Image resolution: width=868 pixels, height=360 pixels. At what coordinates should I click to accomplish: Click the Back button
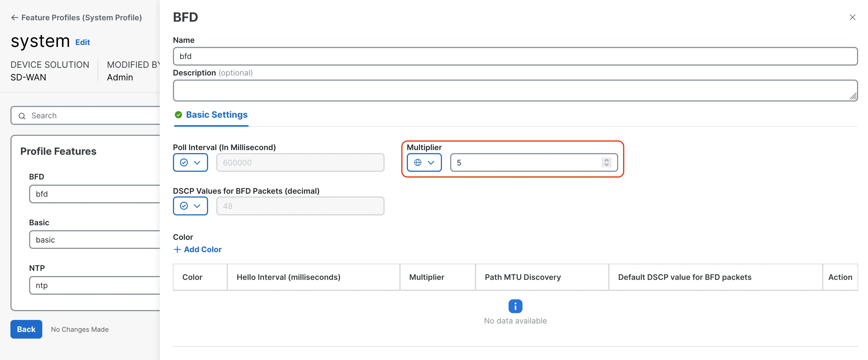26,329
